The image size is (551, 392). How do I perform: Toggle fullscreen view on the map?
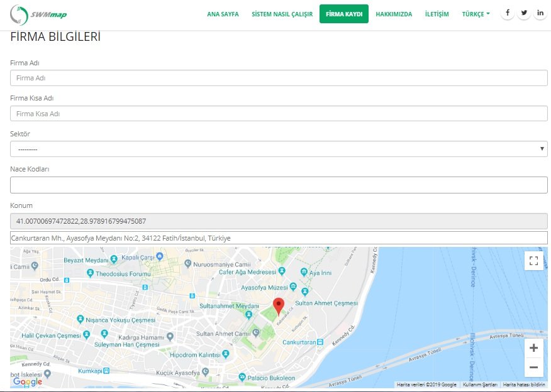click(534, 260)
